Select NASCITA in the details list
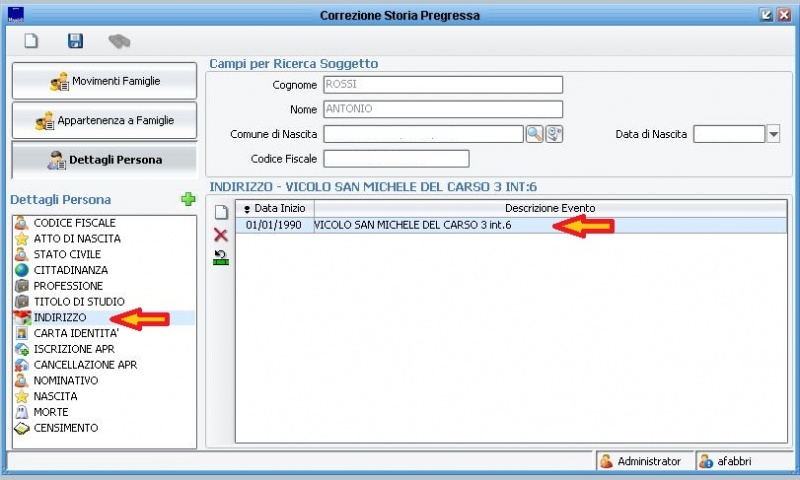The image size is (800, 480). (x=56, y=396)
